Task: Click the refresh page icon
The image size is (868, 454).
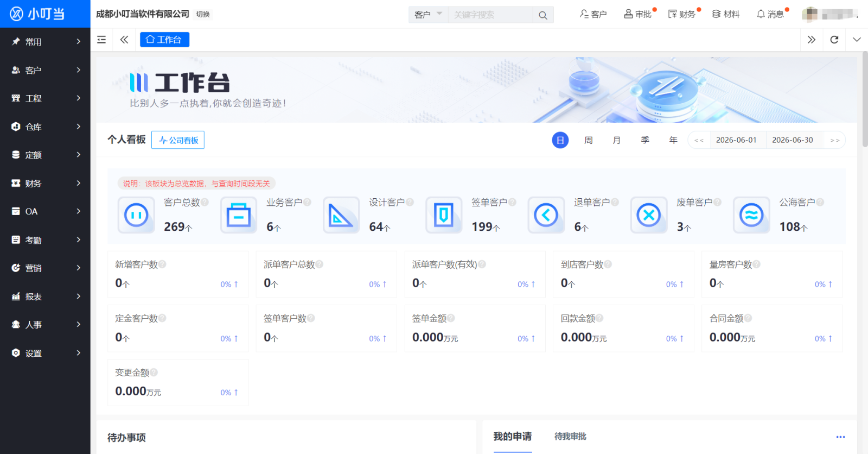Action: [x=834, y=40]
